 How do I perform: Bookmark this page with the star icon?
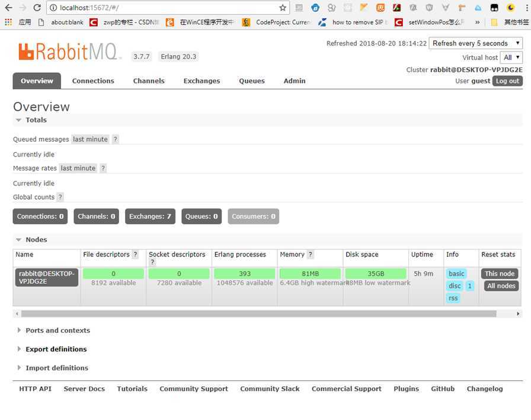[283, 8]
